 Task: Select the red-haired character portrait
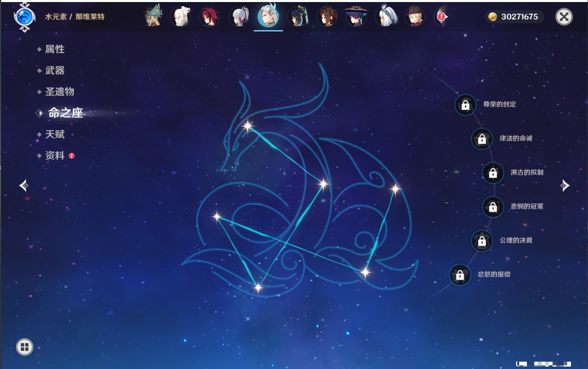click(209, 17)
